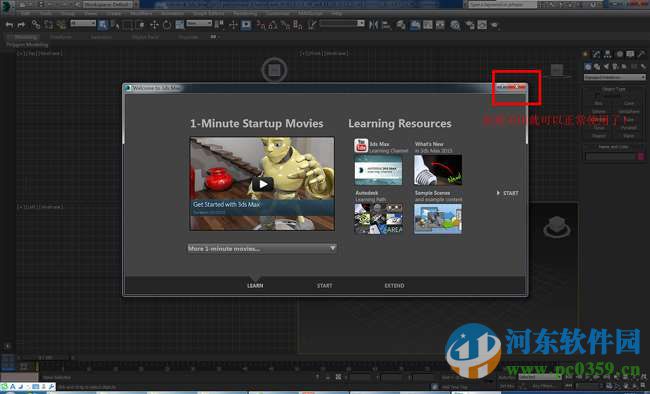The image size is (650, 394).
Task: Click the START arrow link on right
Action: point(507,193)
